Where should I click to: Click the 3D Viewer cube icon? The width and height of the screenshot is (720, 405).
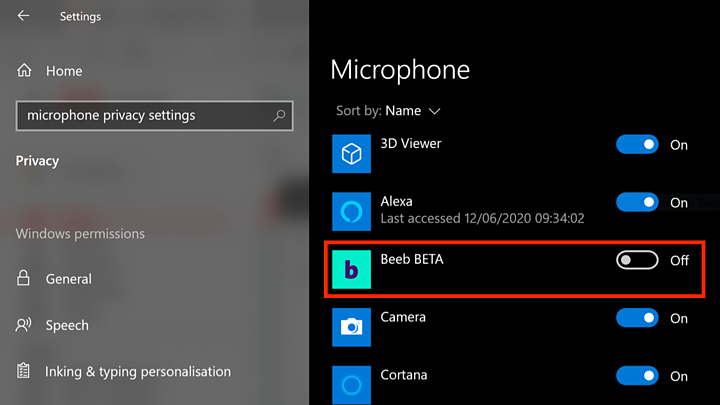(x=351, y=154)
